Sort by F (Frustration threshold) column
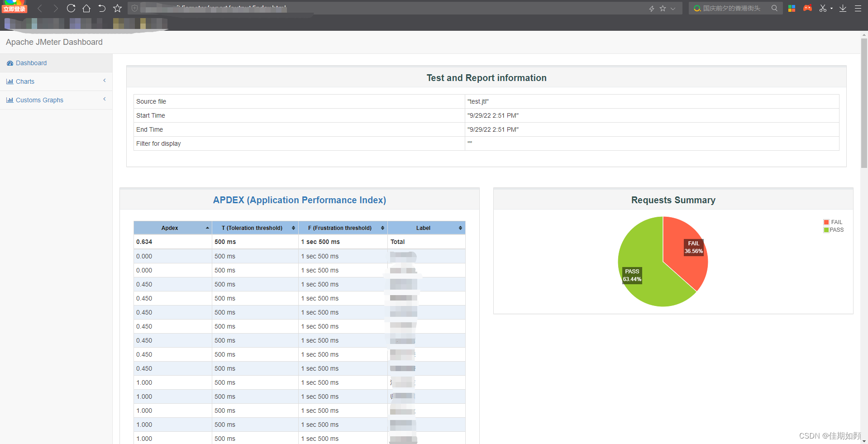868x444 pixels. [343, 228]
